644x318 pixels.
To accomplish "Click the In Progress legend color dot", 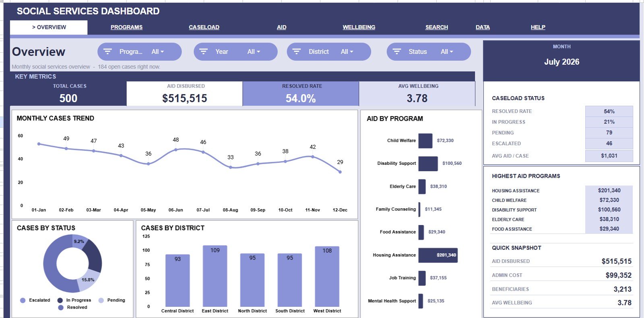I will [60, 300].
